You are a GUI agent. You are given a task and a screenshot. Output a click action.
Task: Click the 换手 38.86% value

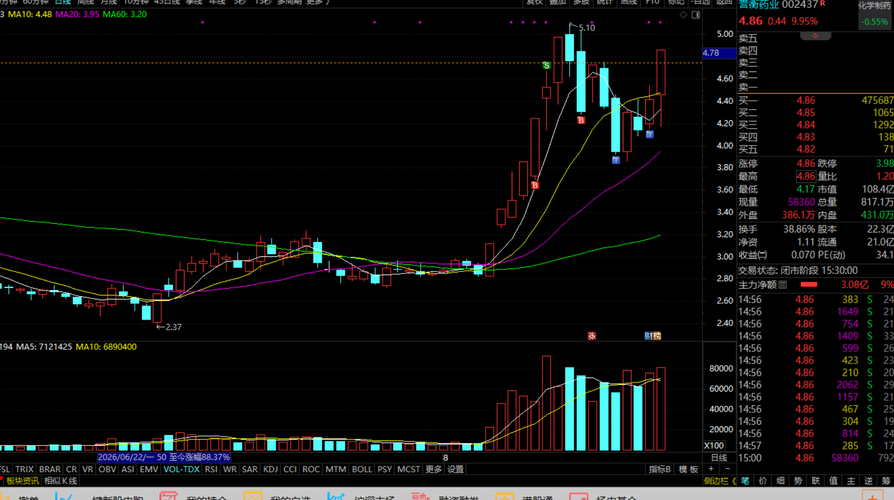point(799,229)
